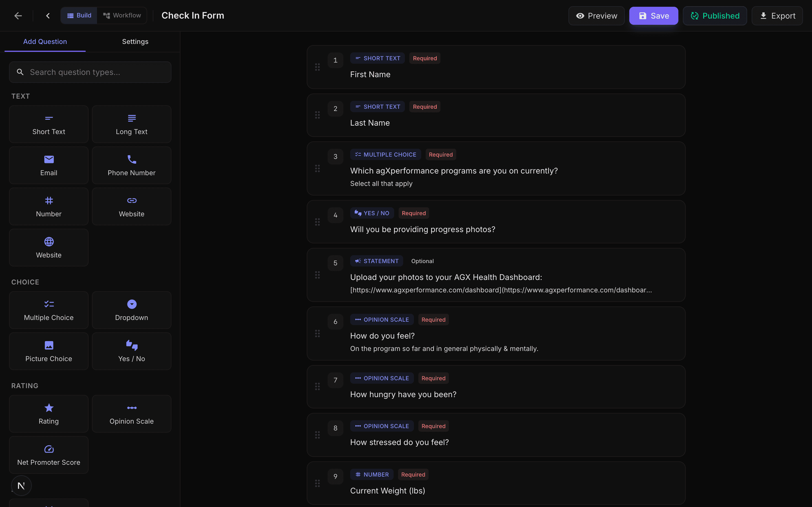Toggle the Published status of the form

(x=715, y=15)
